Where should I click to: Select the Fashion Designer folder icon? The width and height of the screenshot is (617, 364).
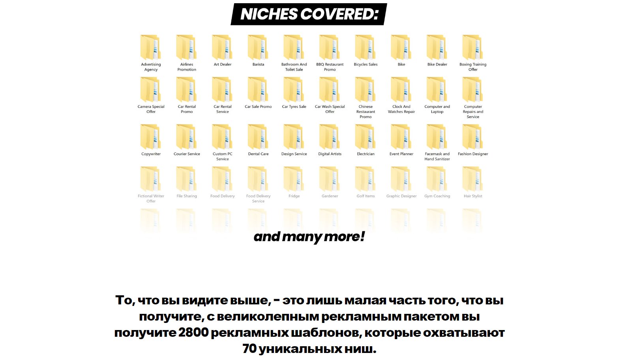coord(473,137)
